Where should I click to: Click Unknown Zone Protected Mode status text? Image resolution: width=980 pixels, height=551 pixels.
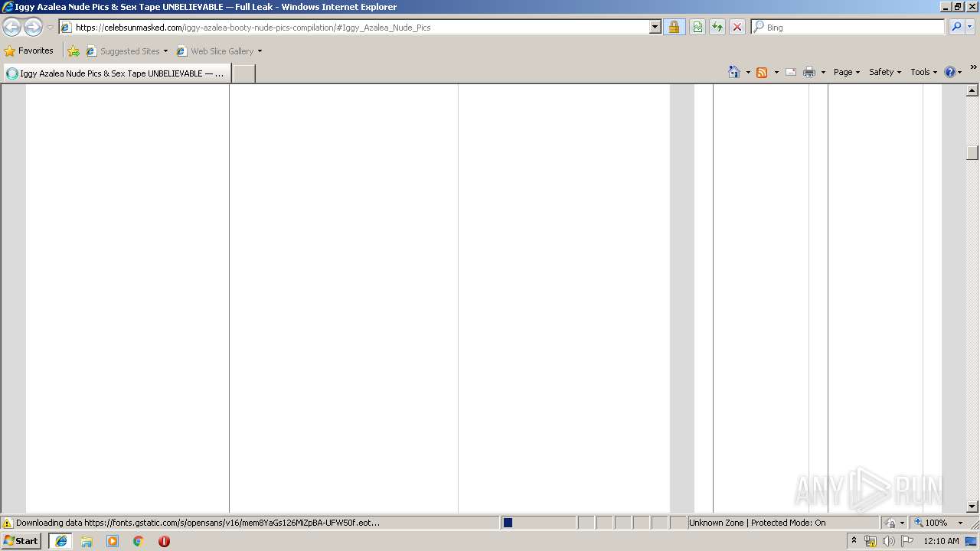click(757, 523)
